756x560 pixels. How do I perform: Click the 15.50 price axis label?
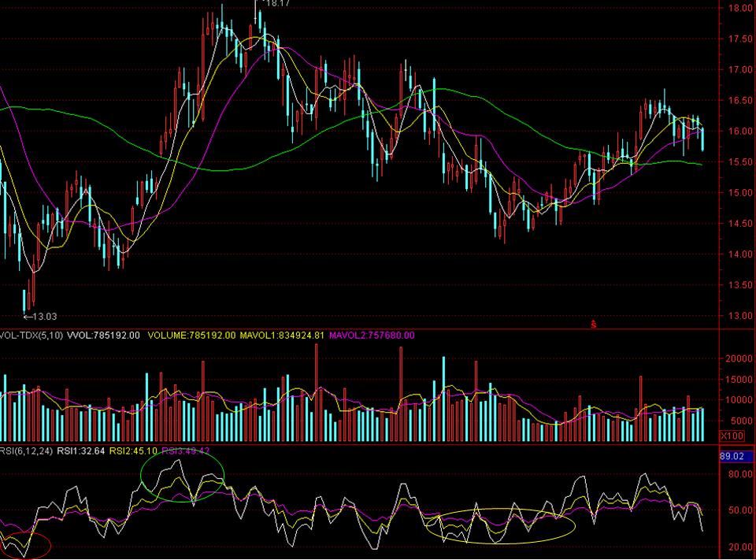tap(740, 162)
